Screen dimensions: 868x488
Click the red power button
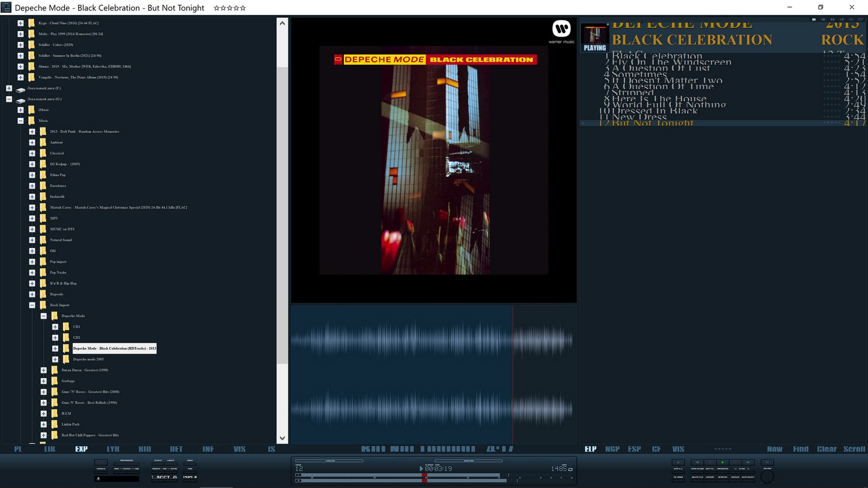101,462
